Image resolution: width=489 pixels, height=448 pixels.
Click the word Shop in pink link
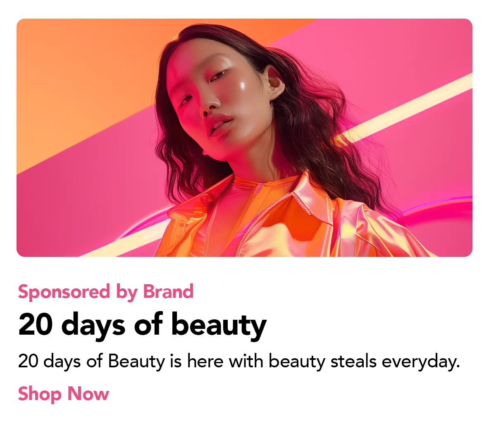point(40,394)
